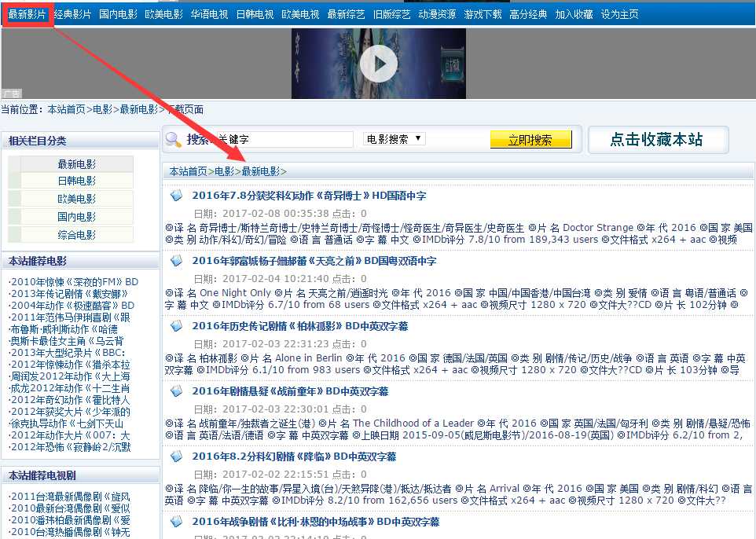Click the play button on the video ad
This screenshot has width=756, height=539.
pyautogui.click(x=379, y=64)
